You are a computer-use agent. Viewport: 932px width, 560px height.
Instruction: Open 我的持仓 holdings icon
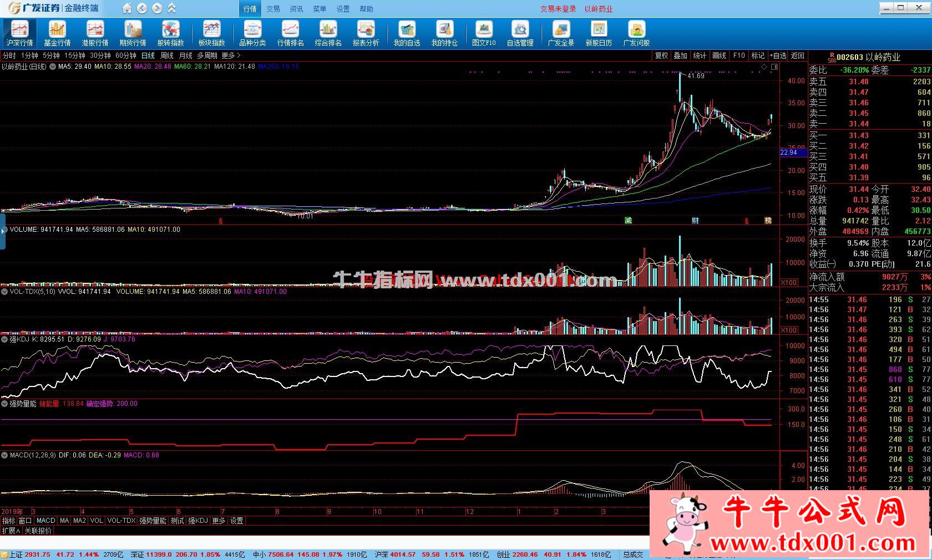point(444,33)
